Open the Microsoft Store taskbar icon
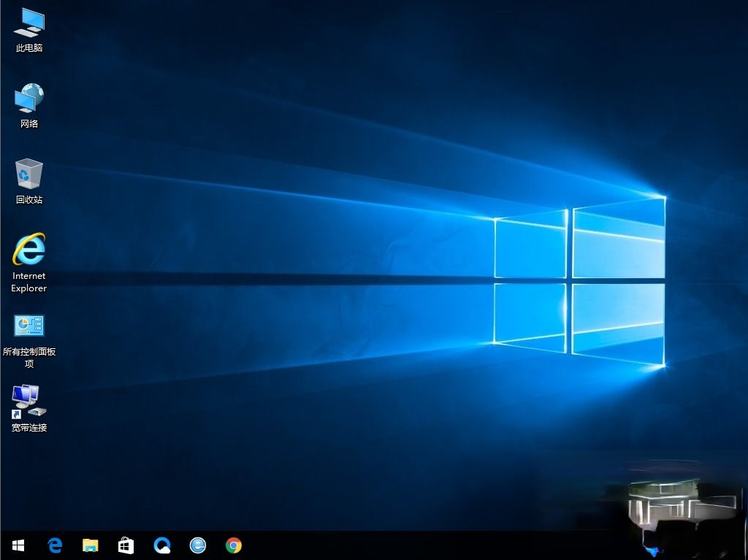Viewport: 748px width, 560px height. click(126, 545)
